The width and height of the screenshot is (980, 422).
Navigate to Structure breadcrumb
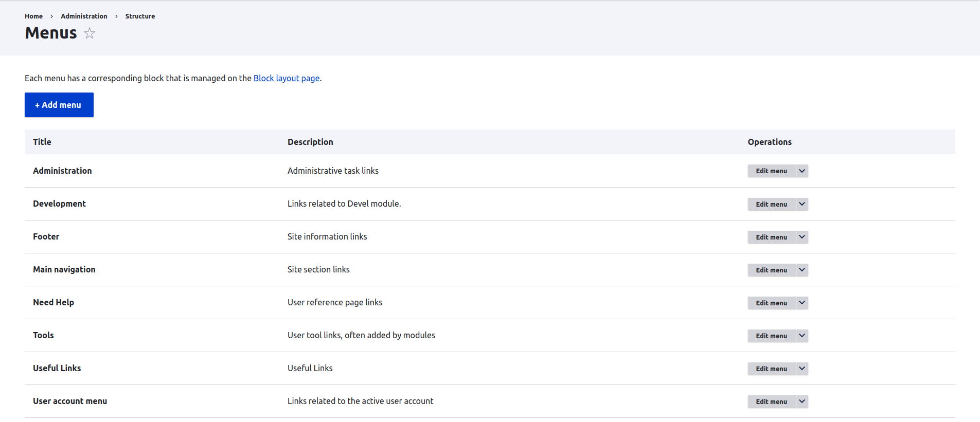pyautogui.click(x=140, y=16)
